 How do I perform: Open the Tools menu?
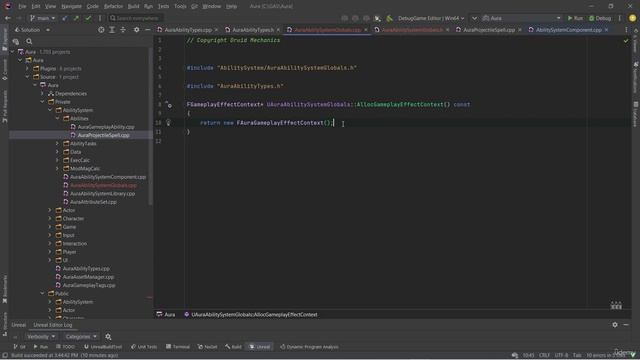(180, 7)
